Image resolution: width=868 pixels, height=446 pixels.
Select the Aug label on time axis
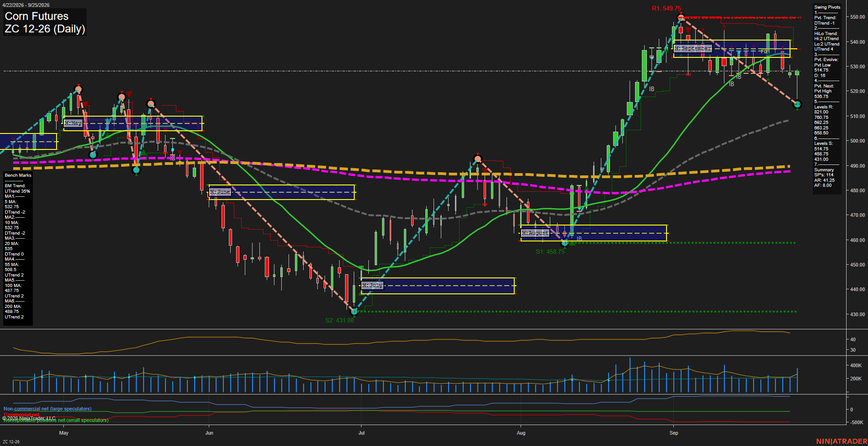(x=521, y=433)
